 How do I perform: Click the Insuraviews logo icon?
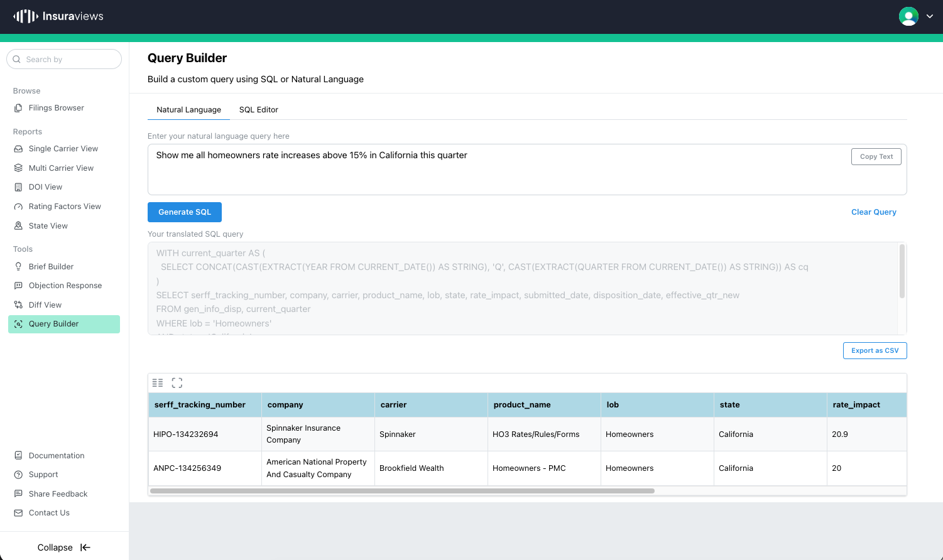[x=26, y=16]
